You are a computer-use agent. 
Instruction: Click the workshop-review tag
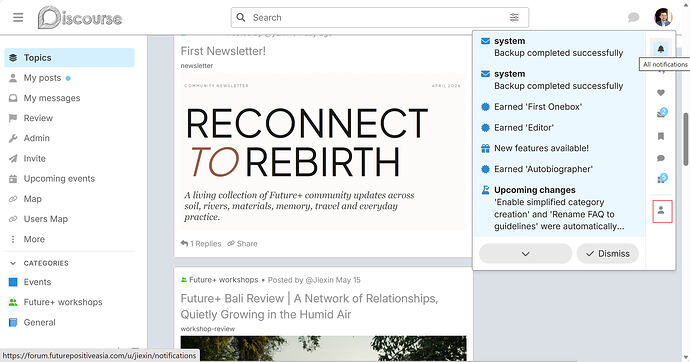pyautogui.click(x=208, y=329)
